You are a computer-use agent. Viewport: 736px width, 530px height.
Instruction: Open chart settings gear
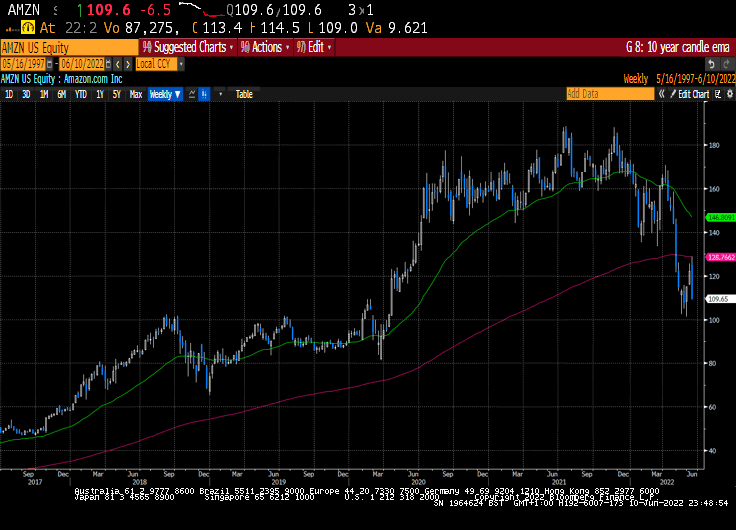(730, 94)
